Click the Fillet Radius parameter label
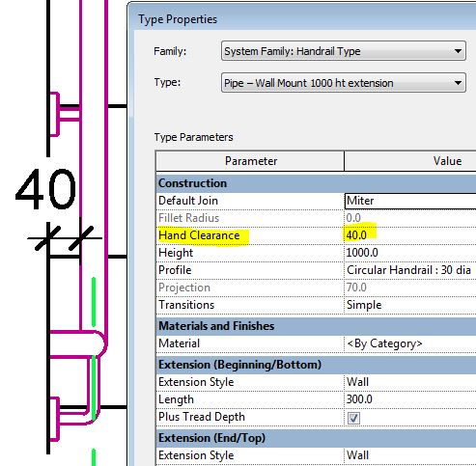 188,218
